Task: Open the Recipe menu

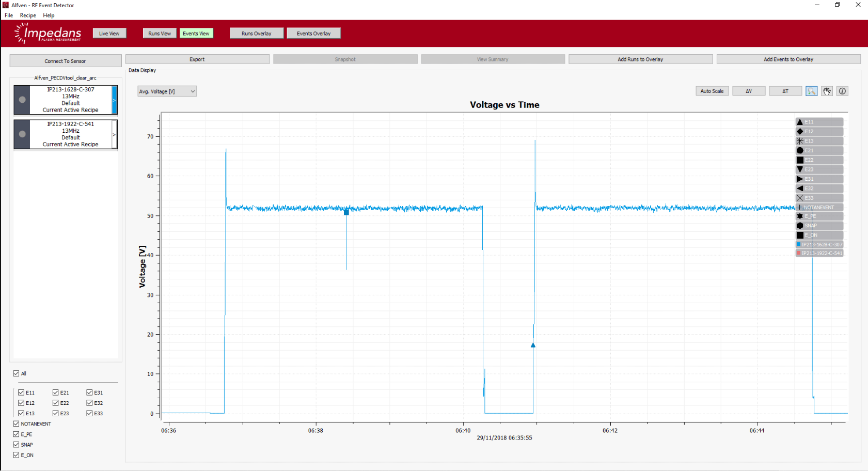Action: coord(28,15)
